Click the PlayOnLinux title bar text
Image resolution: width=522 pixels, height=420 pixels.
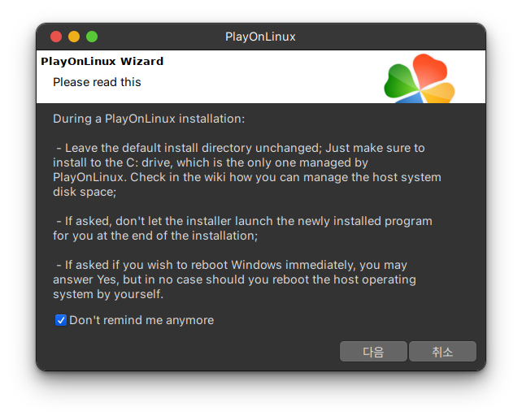[x=260, y=37]
